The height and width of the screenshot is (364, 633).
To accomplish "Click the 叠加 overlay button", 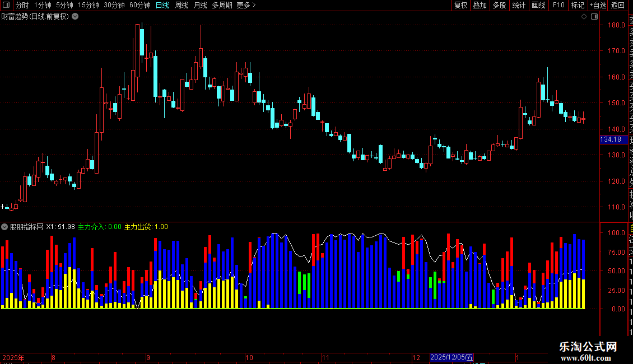I will click(480, 5).
